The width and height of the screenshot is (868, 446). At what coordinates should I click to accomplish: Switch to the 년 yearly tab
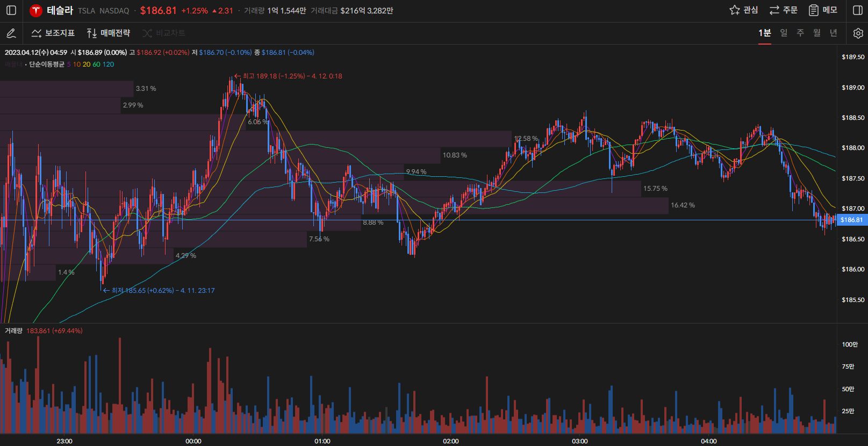click(x=834, y=33)
